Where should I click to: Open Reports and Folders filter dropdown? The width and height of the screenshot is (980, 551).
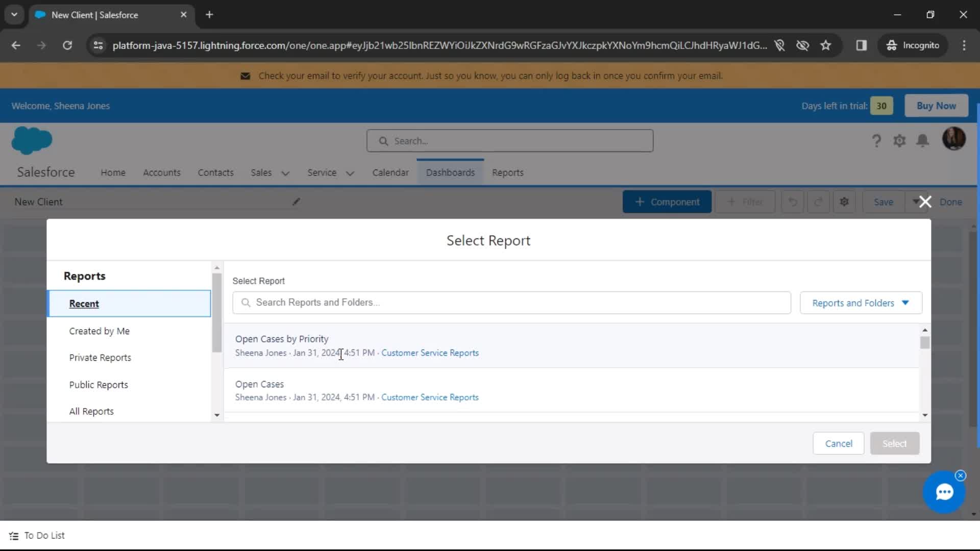[861, 303]
